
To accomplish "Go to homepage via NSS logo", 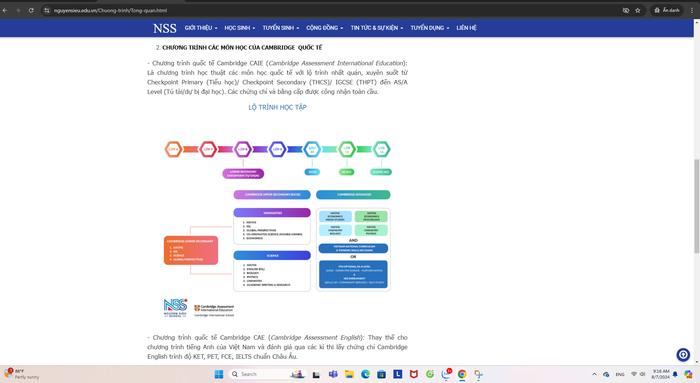I will pos(165,28).
